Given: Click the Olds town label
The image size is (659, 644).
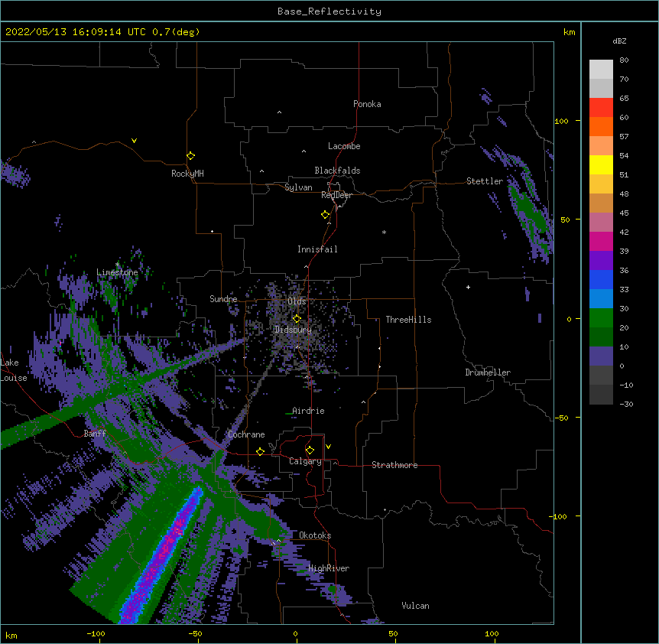Looking at the screenshot, I should [297, 301].
